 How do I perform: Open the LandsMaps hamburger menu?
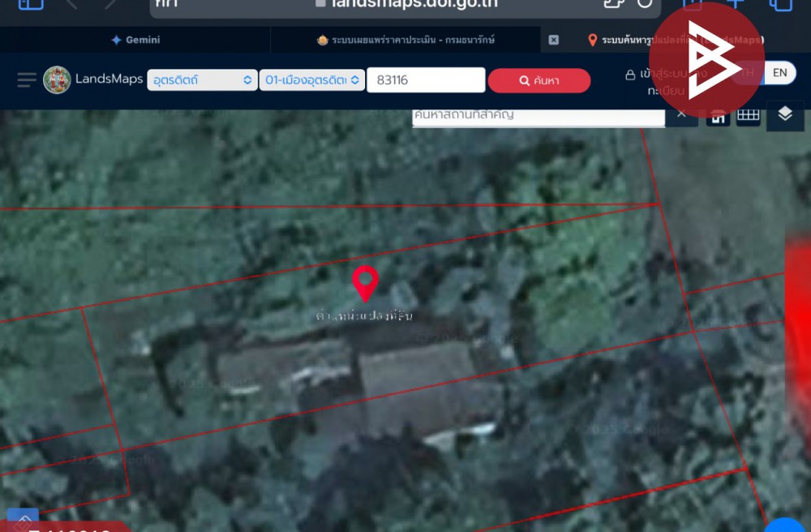point(27,80)
